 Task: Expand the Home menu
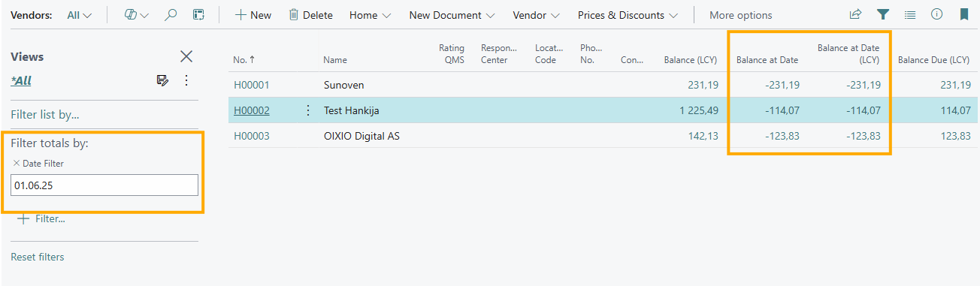coord(370,15)
